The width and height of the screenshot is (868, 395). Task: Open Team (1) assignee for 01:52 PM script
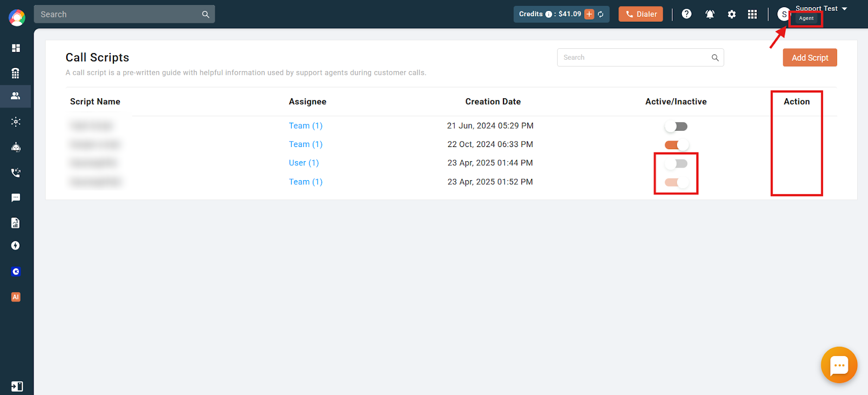click(x=305, y=182)
